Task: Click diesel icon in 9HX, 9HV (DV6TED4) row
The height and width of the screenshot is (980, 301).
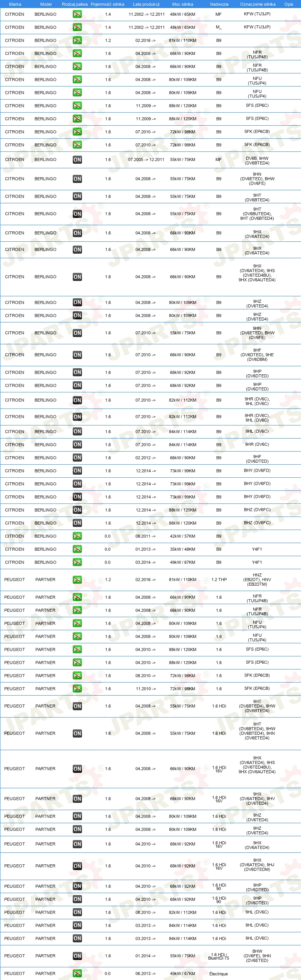Action: point(77,799)
